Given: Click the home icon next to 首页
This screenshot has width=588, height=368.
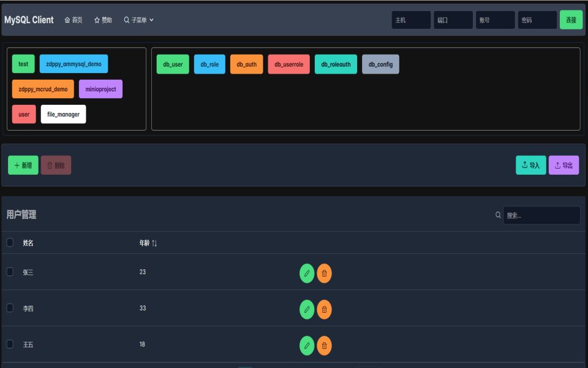Looking at the screenshot, I should tap(66, 19).
